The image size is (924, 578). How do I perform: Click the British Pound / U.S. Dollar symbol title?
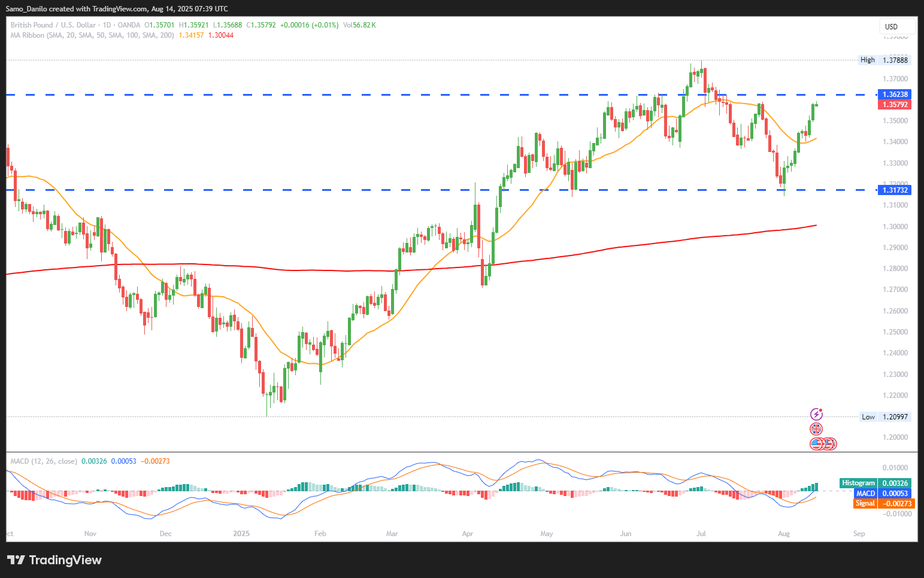click(x=53, y=25)
